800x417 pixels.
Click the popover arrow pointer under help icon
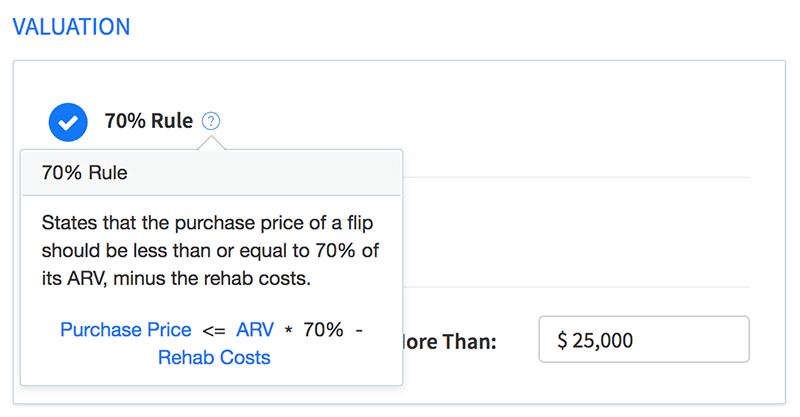(x=211, y=143)
